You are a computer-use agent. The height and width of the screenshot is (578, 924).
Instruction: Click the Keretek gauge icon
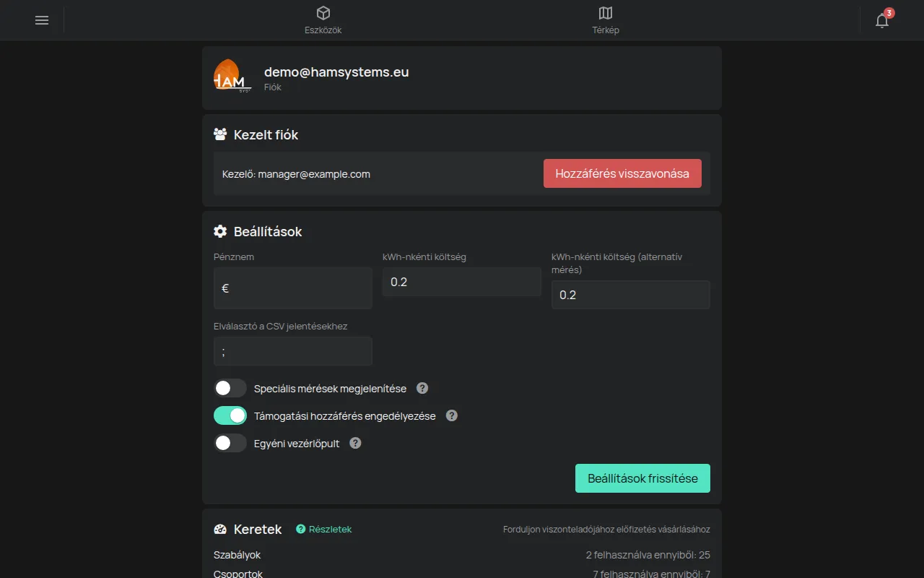pyautogui.click(x=220, y=529)
